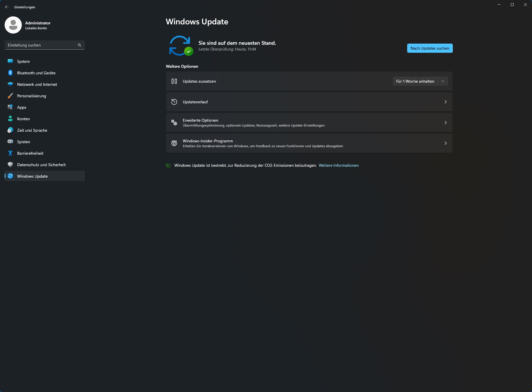Image resolution: width=532 pixels, height=392 pixels.
Task: Click the large update status sync icon
Action: [181, 46]
